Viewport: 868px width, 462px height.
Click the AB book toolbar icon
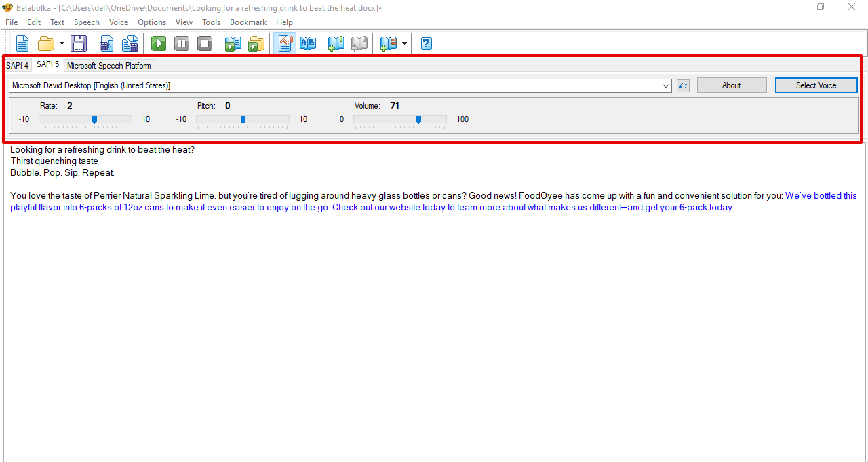coord(308,43)
